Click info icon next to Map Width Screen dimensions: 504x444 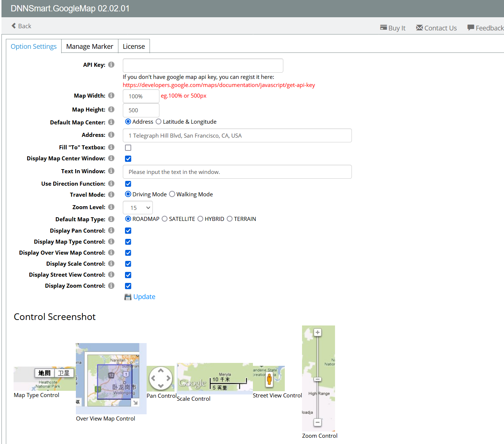(x=111, y=95)
